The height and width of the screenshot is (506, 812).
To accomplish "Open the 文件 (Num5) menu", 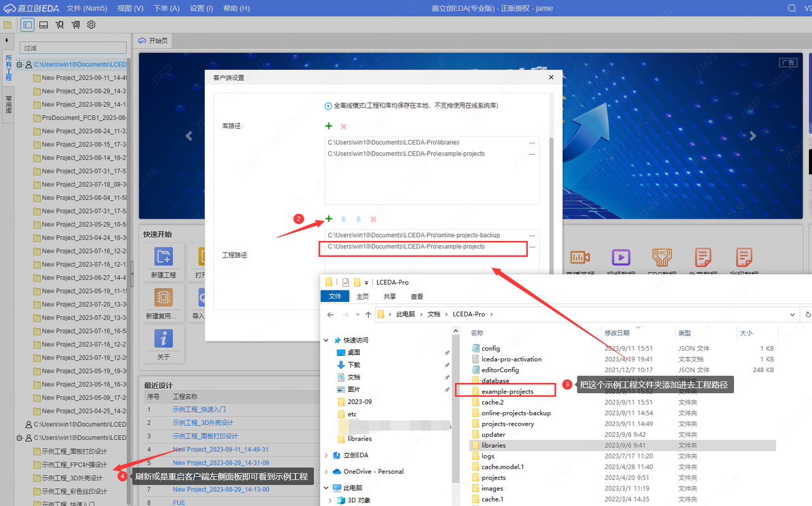I will tap(87, 8).
